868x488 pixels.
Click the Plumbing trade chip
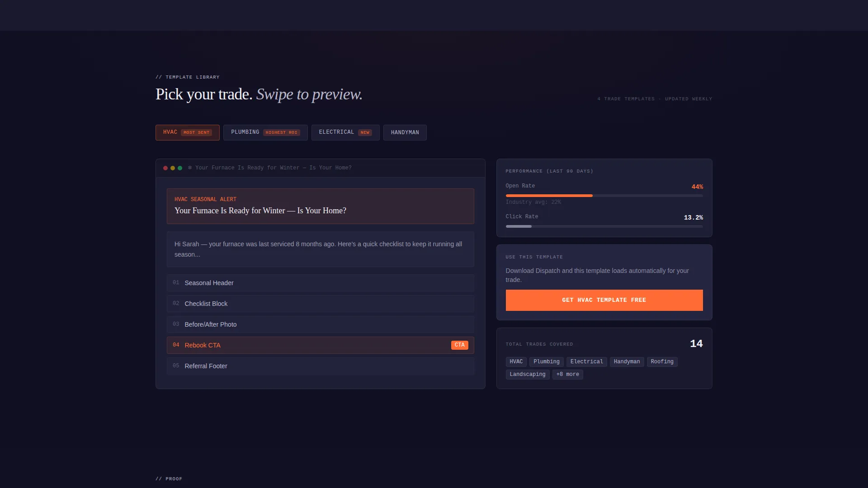click(x=546, y=361)
